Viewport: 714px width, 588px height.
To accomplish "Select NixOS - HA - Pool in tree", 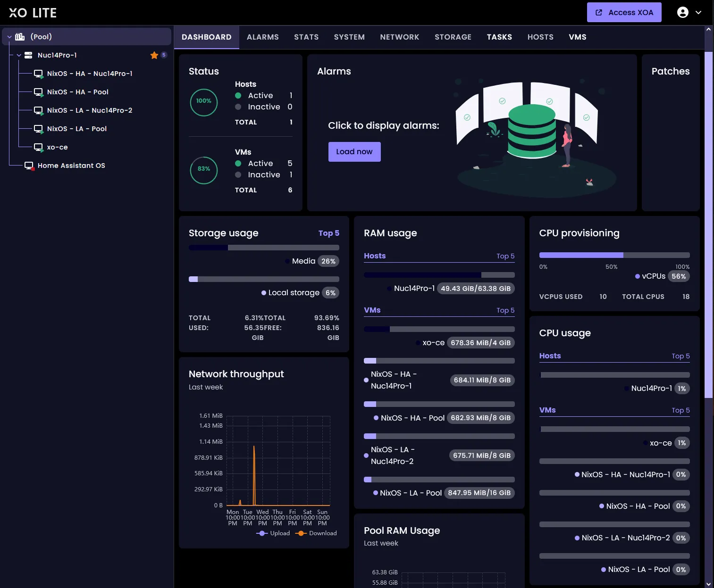I will [x=78, y=92].
